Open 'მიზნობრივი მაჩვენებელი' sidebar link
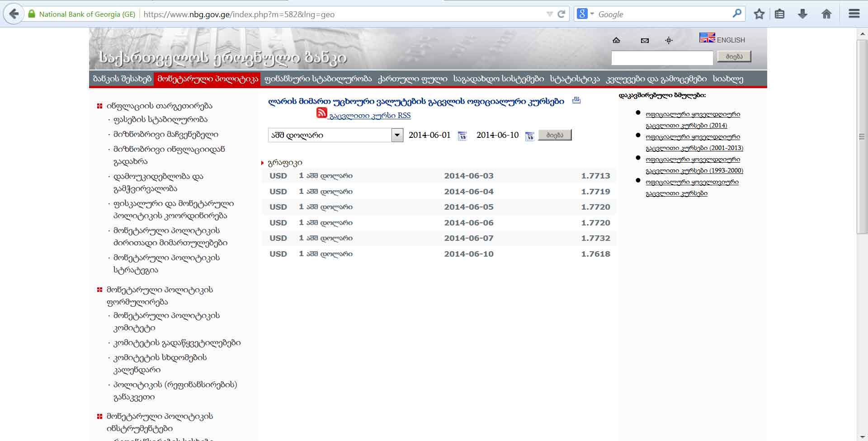868x441 pixels. tap(165, 134)
